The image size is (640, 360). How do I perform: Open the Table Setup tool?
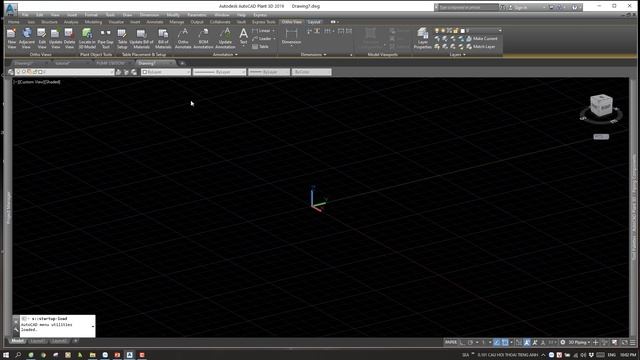point(122,38)
